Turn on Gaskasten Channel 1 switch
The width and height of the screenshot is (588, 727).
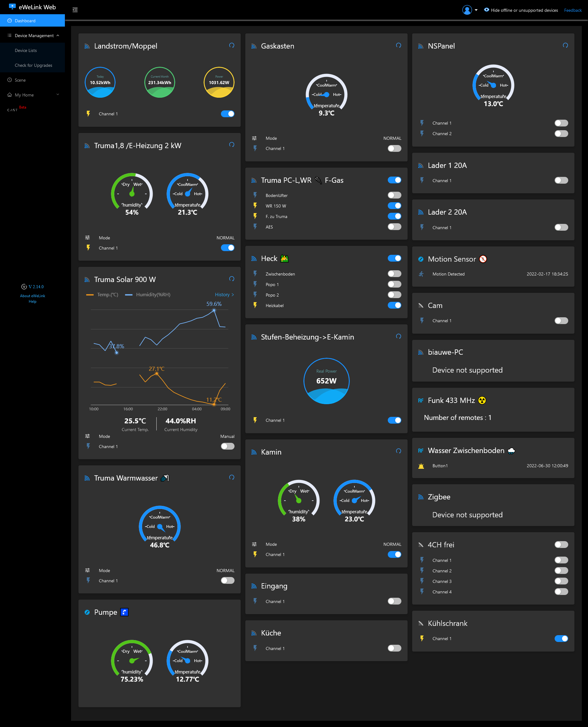[x=395, y=148]
